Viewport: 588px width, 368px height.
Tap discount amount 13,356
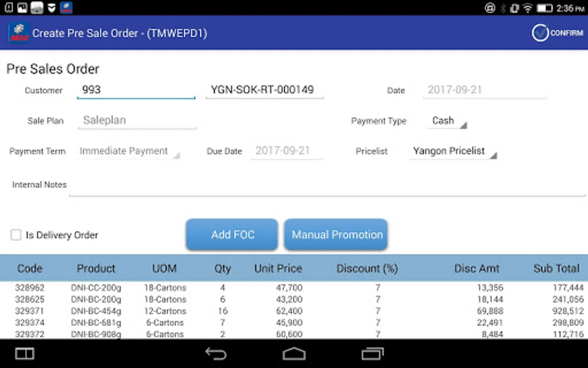pos(490,288)
